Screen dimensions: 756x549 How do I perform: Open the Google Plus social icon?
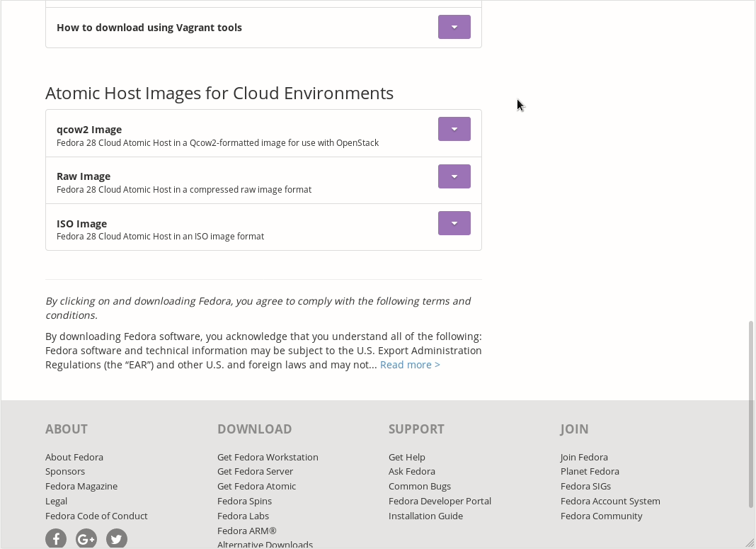[86, 538]
